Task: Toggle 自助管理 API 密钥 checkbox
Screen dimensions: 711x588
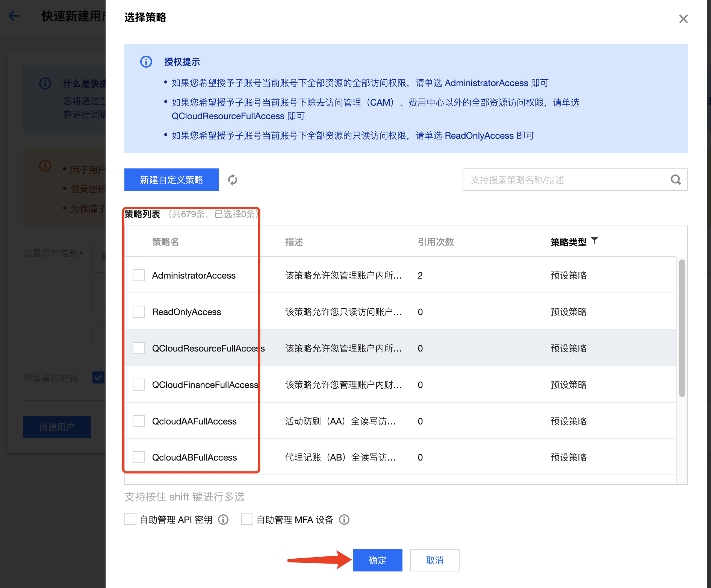Action: (130, 519)
